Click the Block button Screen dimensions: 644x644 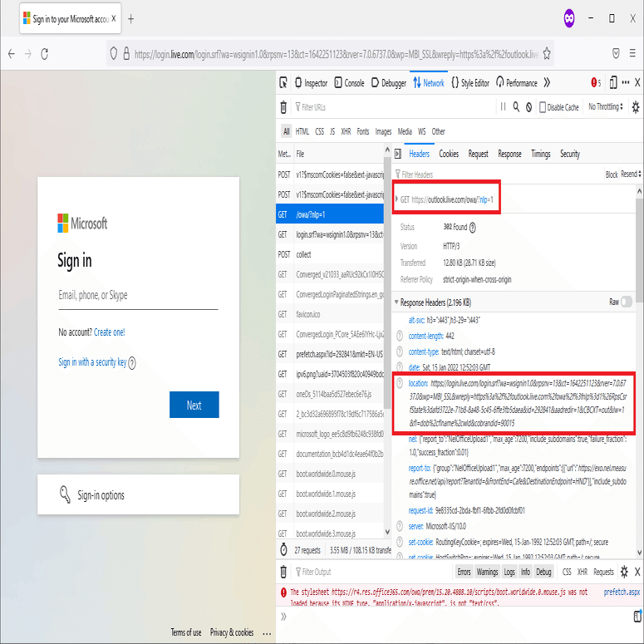click(x=611, y=175)
